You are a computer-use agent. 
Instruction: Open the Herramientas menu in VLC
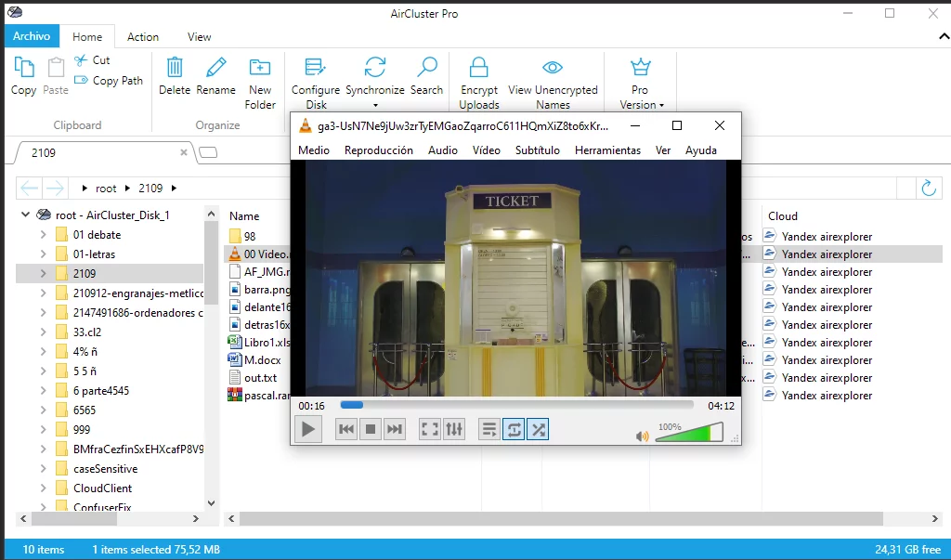click(x=607, y=150)
